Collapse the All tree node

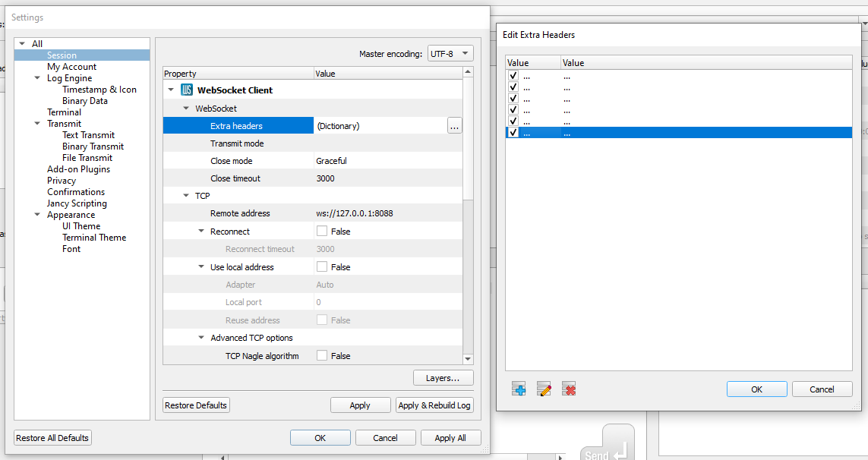[x=22, y=44]
